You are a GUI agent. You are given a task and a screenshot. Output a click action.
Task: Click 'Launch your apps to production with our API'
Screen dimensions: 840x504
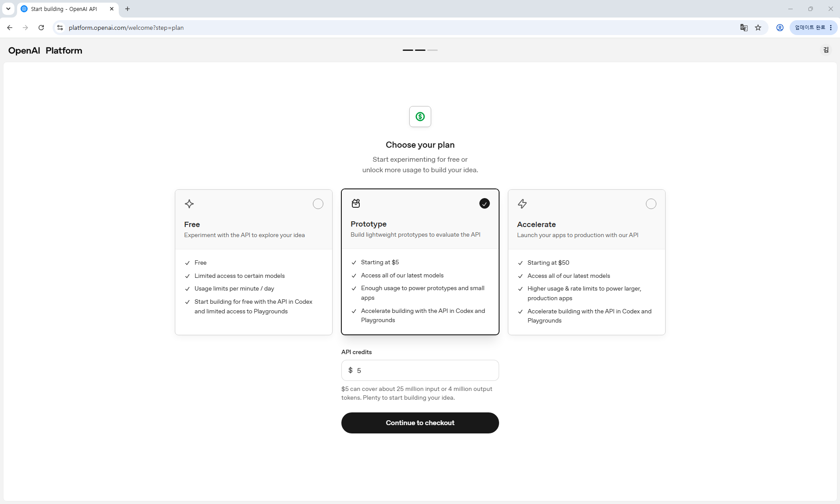[578, 235]
